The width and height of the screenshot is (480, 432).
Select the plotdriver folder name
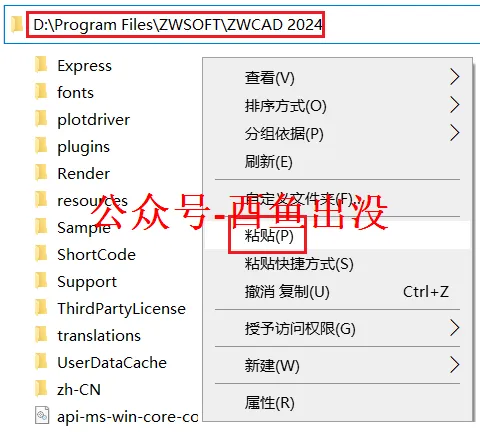[93, 120]
